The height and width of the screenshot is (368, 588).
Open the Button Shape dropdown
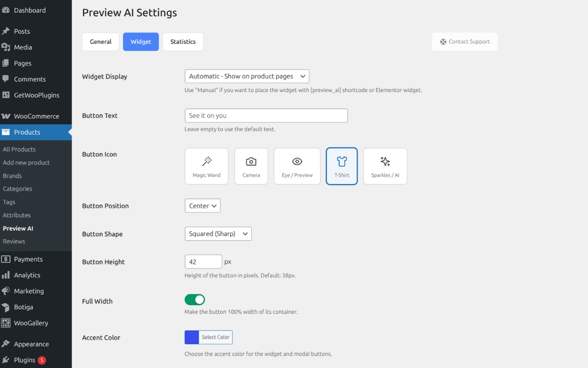tap(218, 234)
